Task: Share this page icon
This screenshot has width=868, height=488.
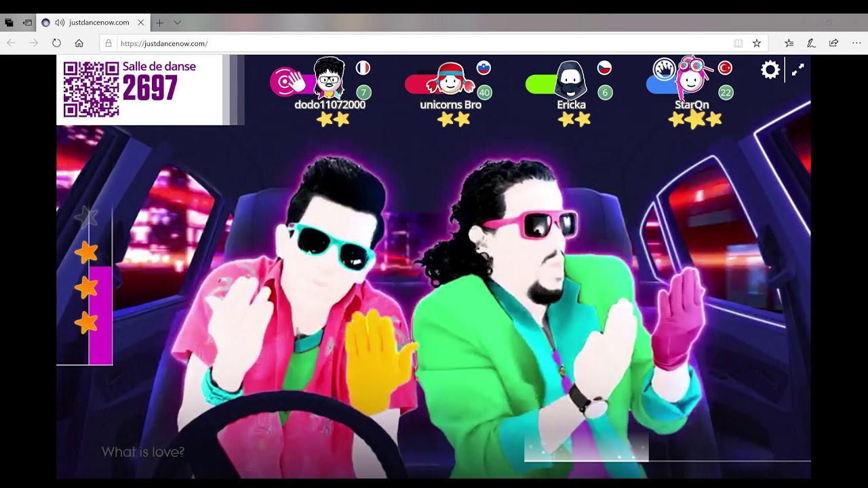Action: [833, 43]
